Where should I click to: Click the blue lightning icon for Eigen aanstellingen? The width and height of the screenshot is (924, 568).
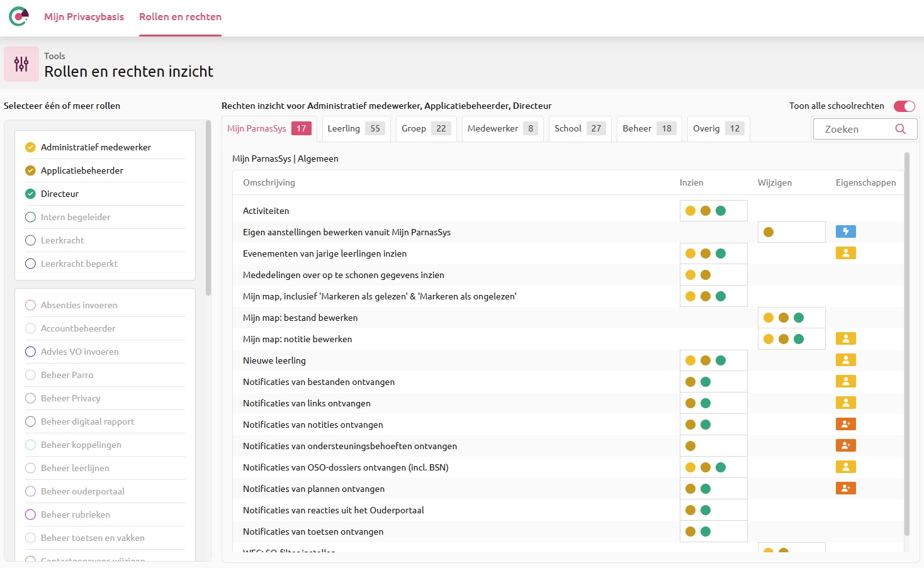(x=846, y=231)
